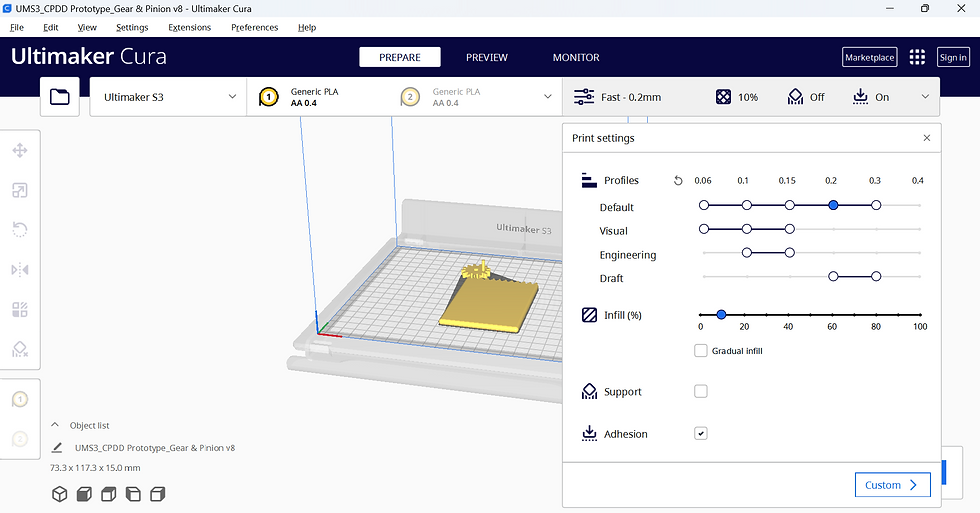The image size is (980, 513).
Task: Enable the Gradual infill checkbox
Action: coord(701,351)
